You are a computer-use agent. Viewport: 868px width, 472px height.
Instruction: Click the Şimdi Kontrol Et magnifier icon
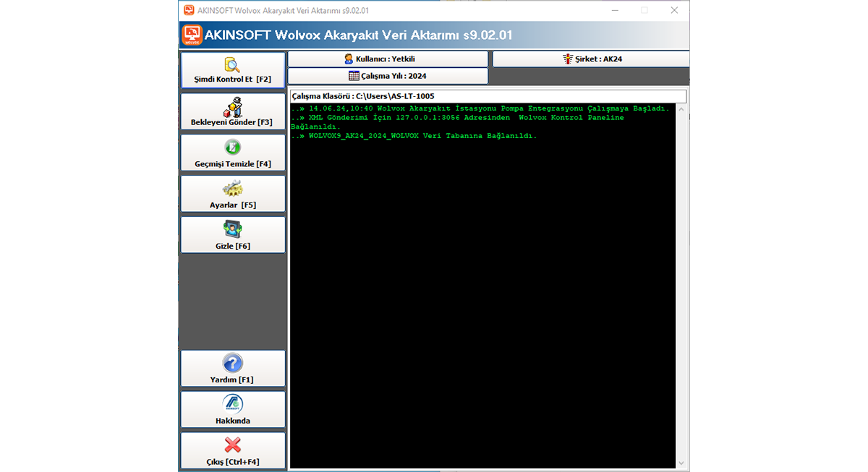click(x=232, y=65)
